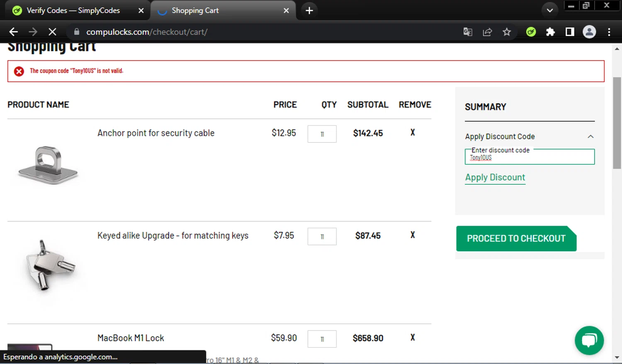622x364 pixels.
Task: Stop loading the page
Action: click(x=52, y=32)
